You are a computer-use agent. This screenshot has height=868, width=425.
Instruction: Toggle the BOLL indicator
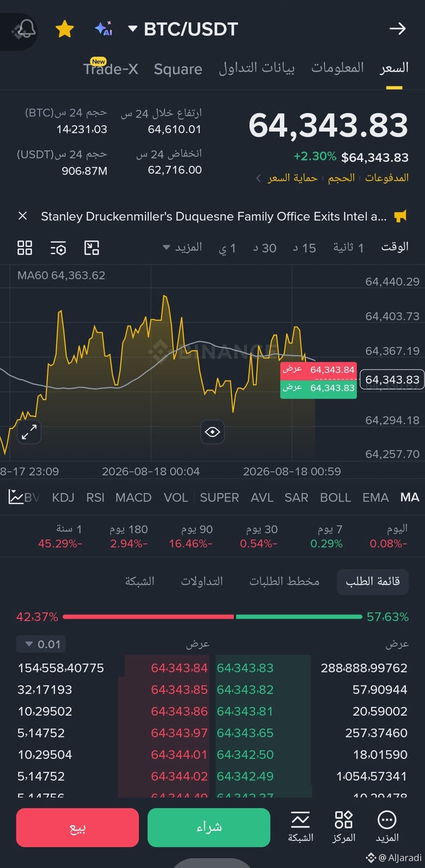335,497
